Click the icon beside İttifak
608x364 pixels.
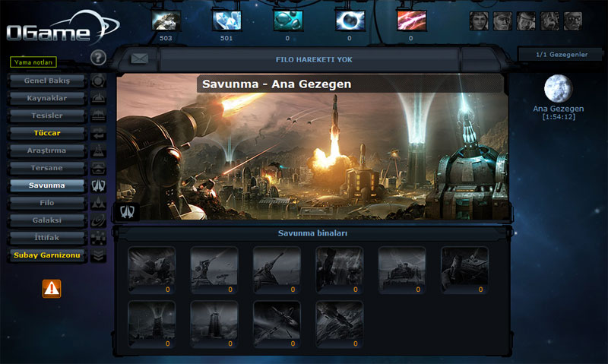98,238
